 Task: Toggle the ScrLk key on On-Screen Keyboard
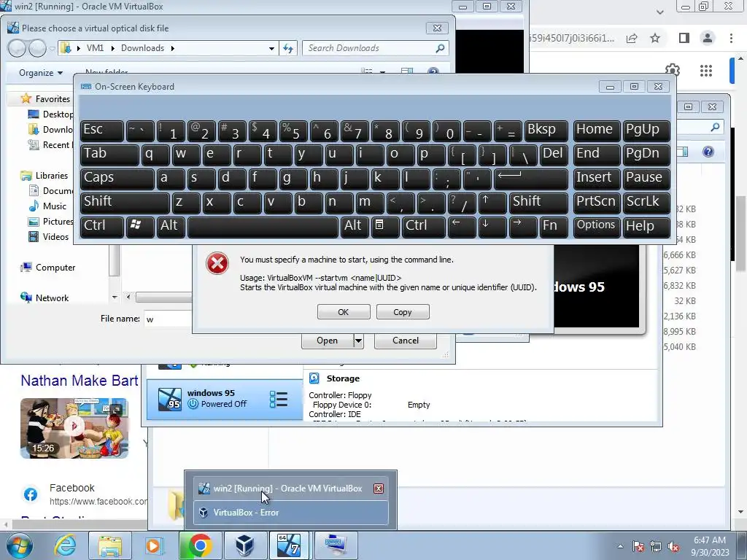coord(646,203)
